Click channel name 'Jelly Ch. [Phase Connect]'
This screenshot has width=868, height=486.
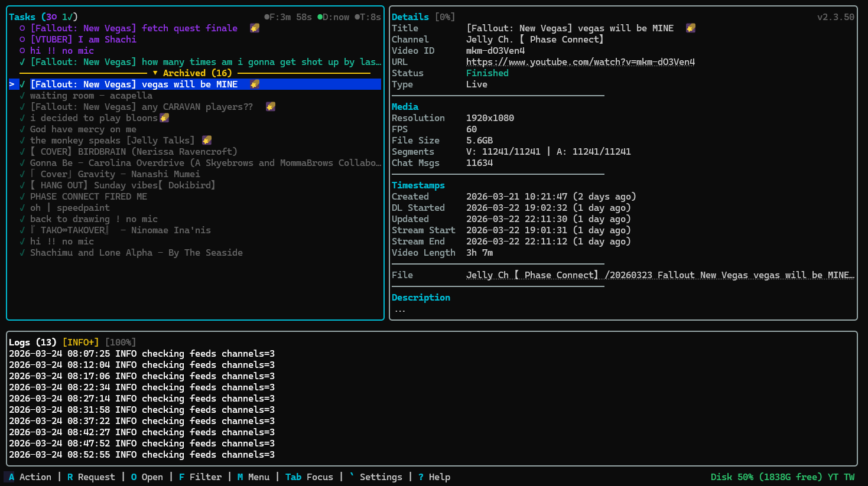pos(535,40)
